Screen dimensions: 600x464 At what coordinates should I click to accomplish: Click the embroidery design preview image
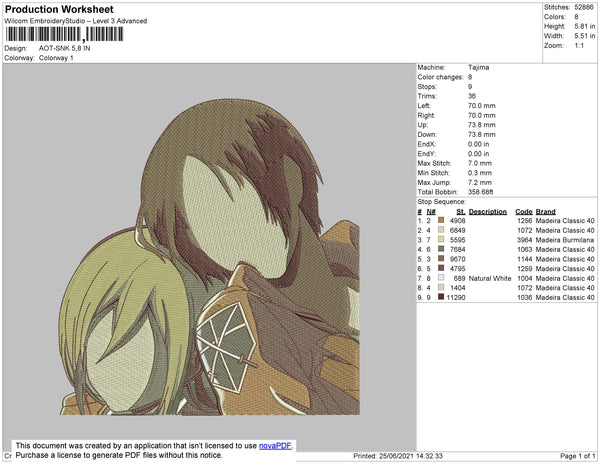coord(210,257)
